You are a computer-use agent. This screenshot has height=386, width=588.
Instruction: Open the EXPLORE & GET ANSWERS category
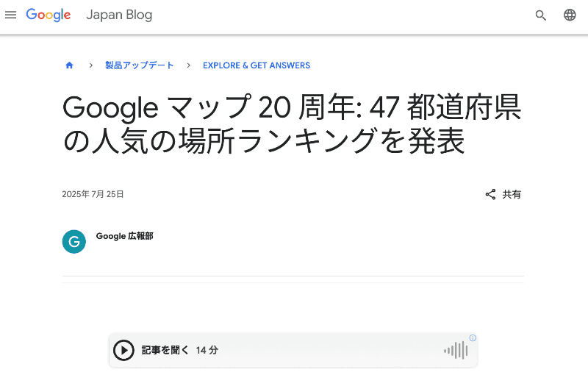(257, 65)
